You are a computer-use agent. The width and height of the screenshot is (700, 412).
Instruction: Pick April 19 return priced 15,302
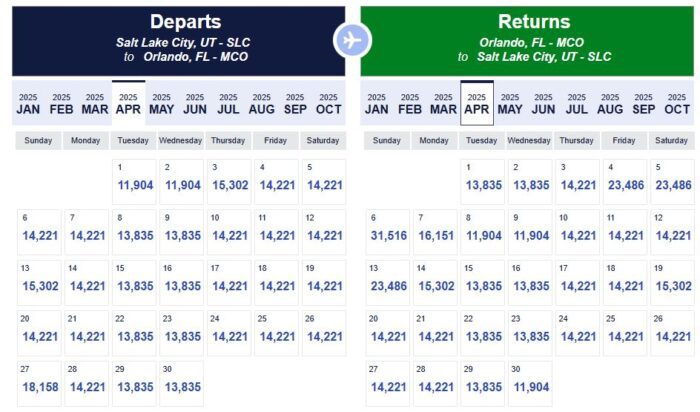coord(671,280)
